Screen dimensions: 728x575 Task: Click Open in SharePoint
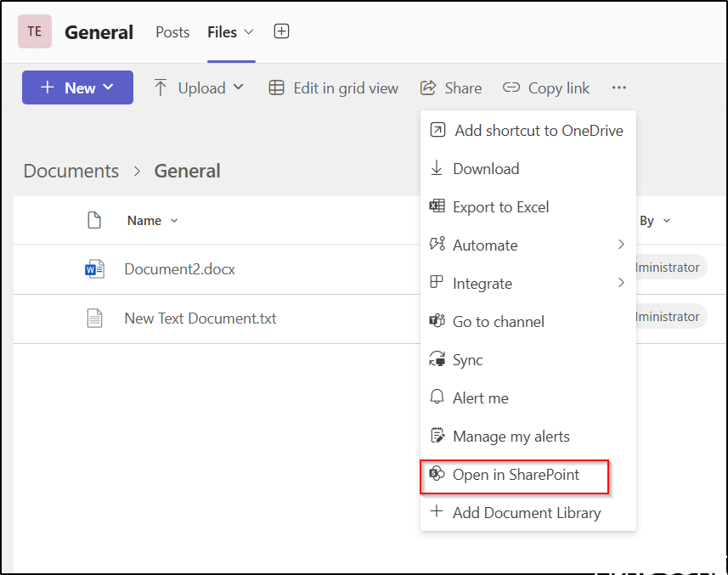coord(515,475)
